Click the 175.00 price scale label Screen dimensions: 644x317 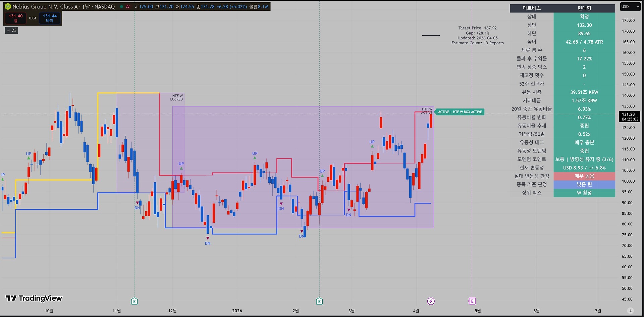[628, 20]
